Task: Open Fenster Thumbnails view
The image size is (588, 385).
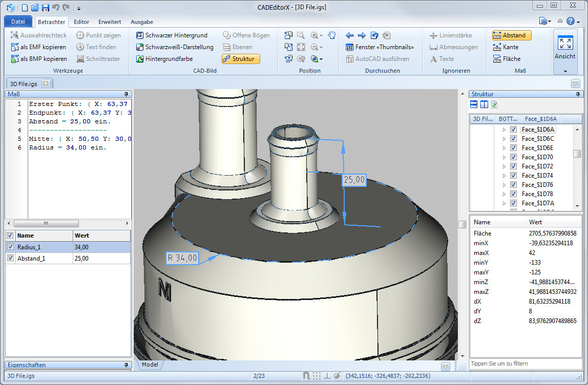Action: tap(380, 47)
